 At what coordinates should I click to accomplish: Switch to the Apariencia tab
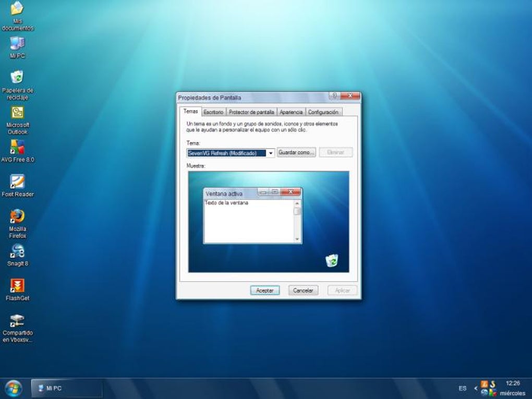point(291,112)
